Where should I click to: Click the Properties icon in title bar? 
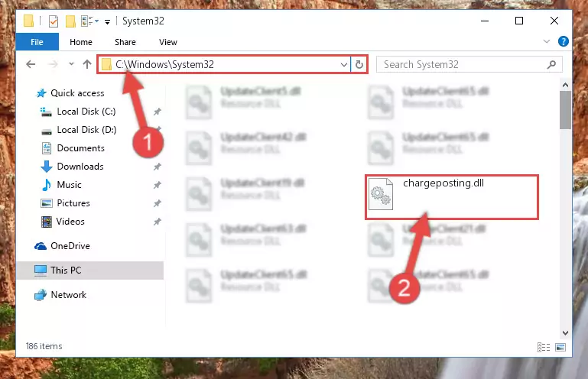[x=54, y=21]
